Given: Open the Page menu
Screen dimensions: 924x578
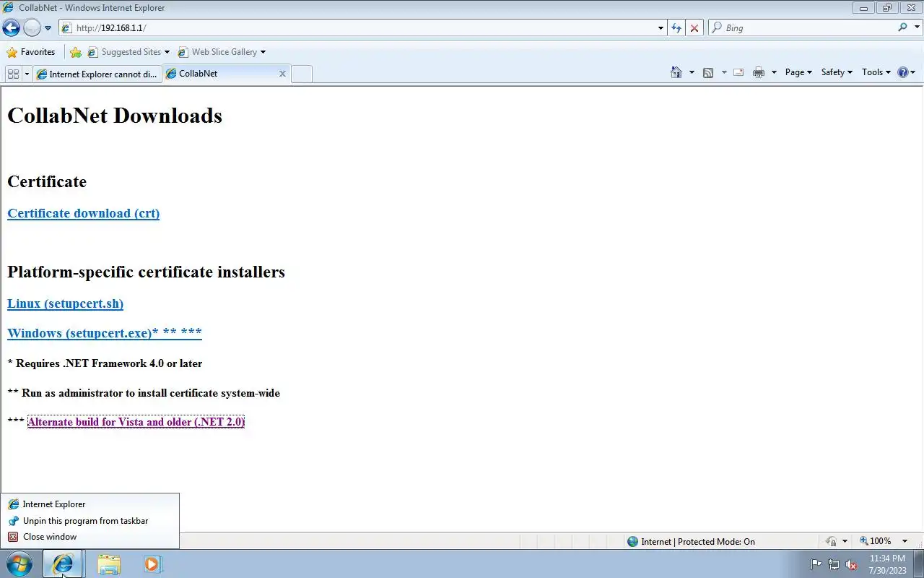Looking at the screenshot, I should pyautogui.click(x=798, y=72).
